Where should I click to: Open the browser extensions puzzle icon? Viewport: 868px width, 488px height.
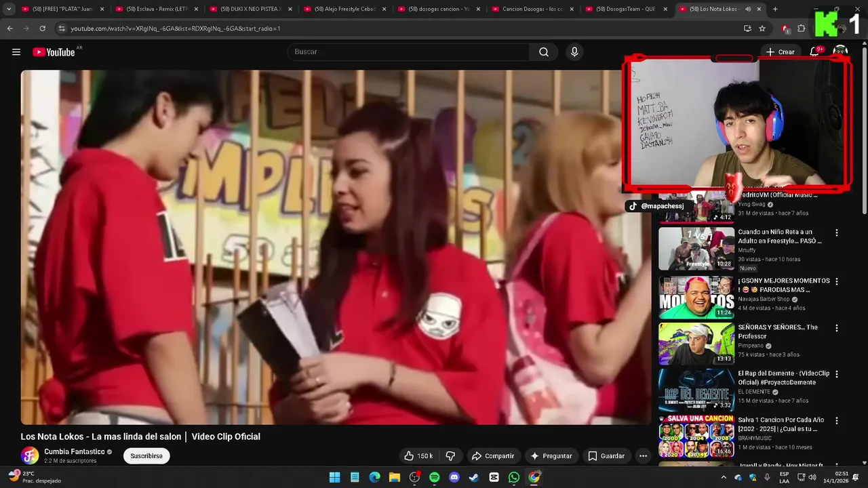pyautogui.click(x=802, y=28)
